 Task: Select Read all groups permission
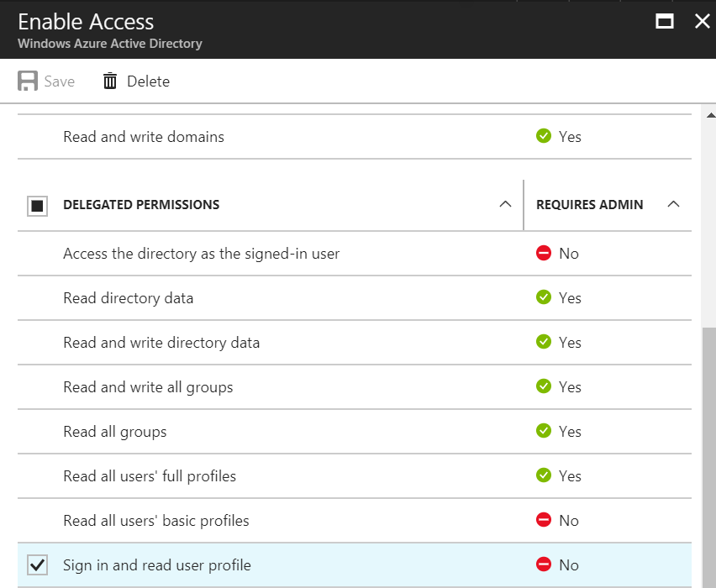tap(115, 432)
